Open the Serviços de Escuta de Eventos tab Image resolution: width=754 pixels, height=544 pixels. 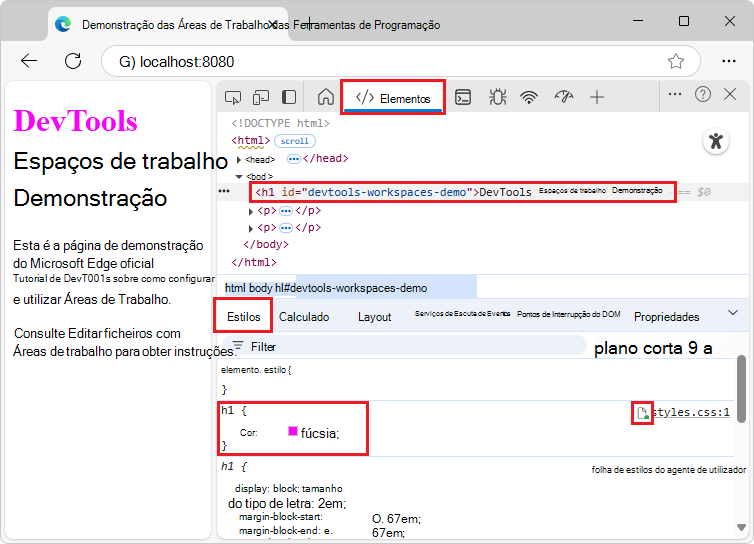462,314
